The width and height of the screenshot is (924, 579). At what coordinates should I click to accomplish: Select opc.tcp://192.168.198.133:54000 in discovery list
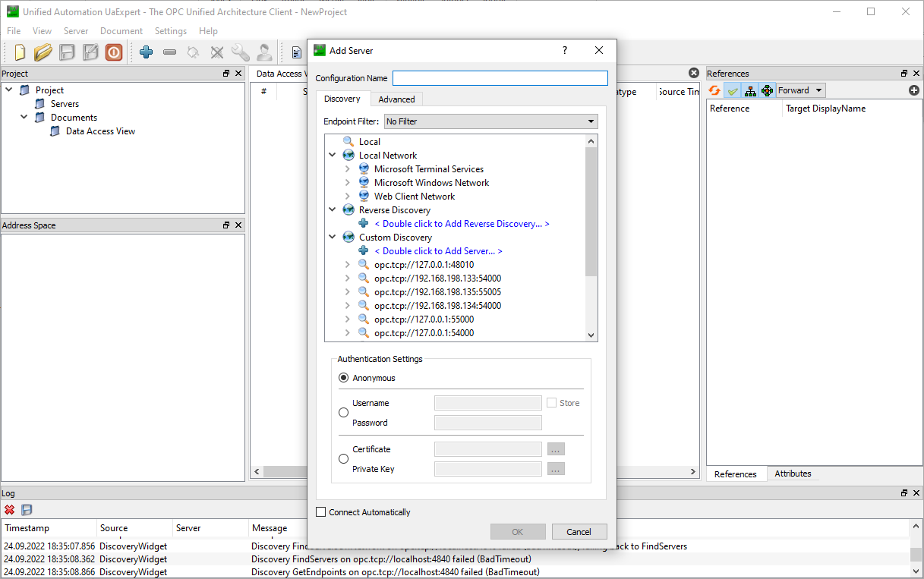click(437, 278)
